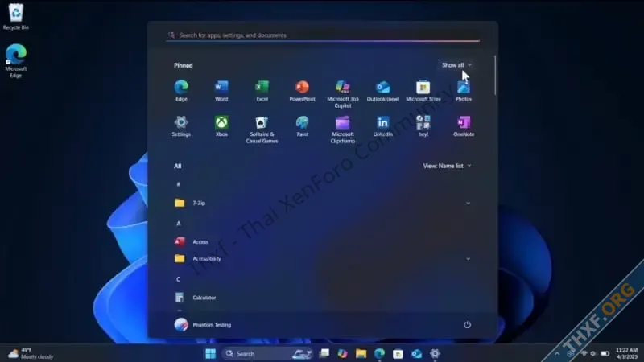Select the Microsoft Edge desktop shortcut
644x362 pixels.
tap(15, 61)
